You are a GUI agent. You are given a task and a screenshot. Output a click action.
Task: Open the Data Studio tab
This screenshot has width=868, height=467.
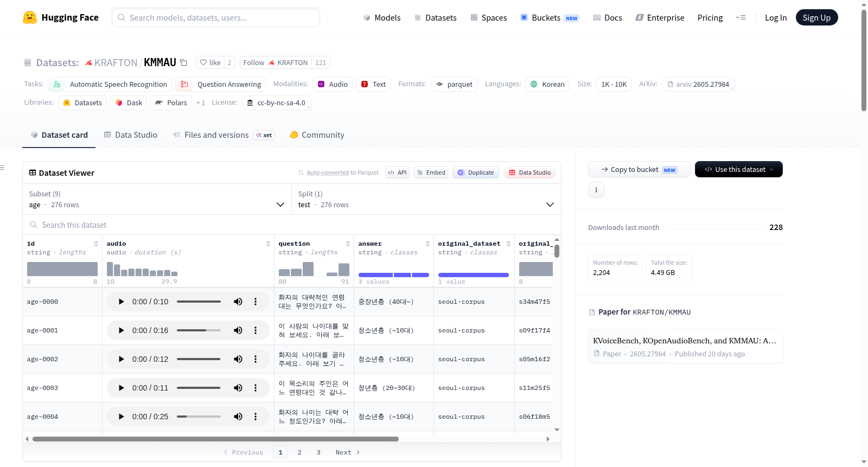131,135
